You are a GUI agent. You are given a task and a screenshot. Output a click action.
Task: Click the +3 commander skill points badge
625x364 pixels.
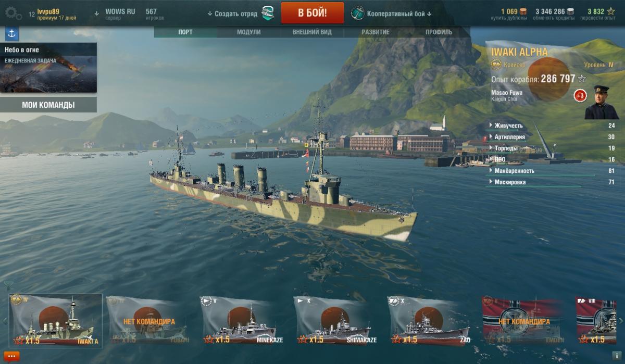tap(580, 96)
